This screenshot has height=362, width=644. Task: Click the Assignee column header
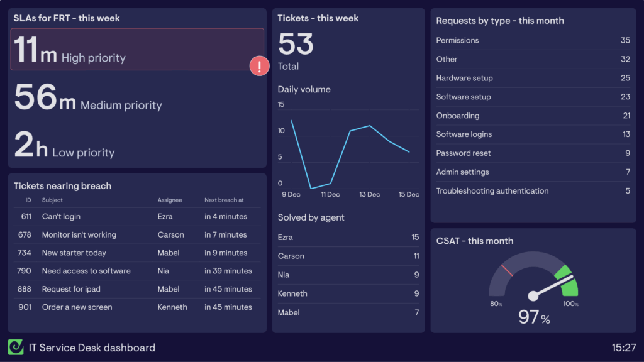pos(170,200)
